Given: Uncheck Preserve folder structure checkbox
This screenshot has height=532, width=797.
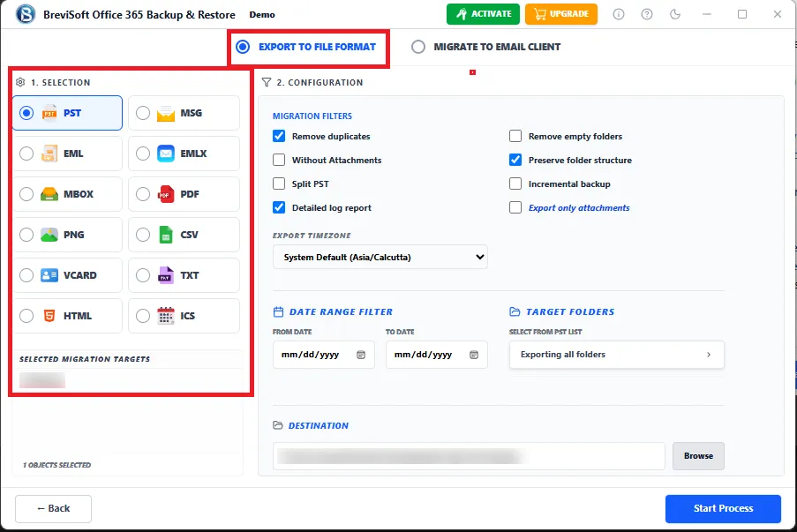Looking at the screenshot, I should tap(515, 160).
